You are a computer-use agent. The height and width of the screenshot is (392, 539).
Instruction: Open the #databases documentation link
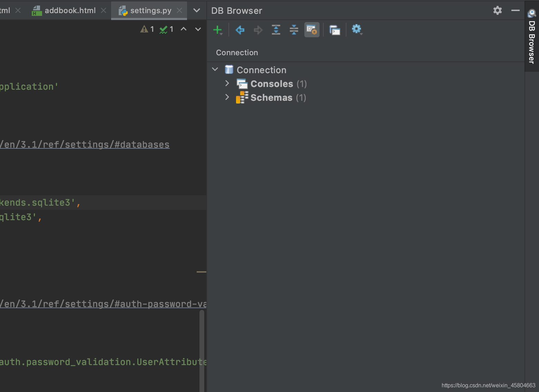click(85, 145)
